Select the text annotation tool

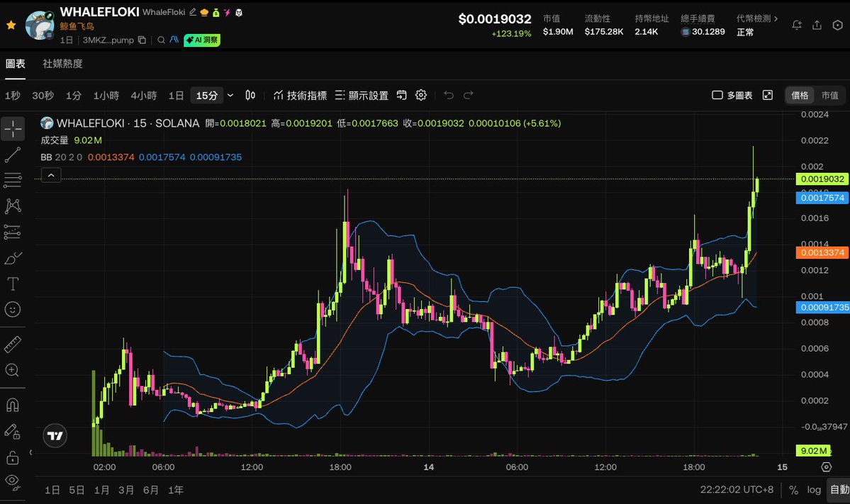point(13,284)
